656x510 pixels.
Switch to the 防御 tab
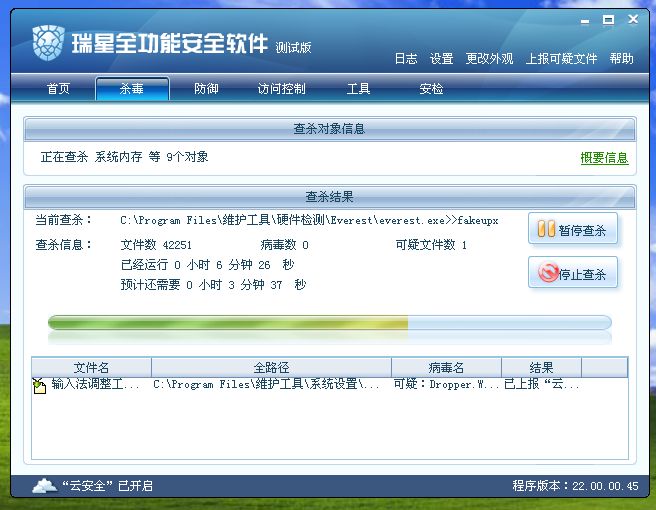pyautogui.click(x=206, y=89)
